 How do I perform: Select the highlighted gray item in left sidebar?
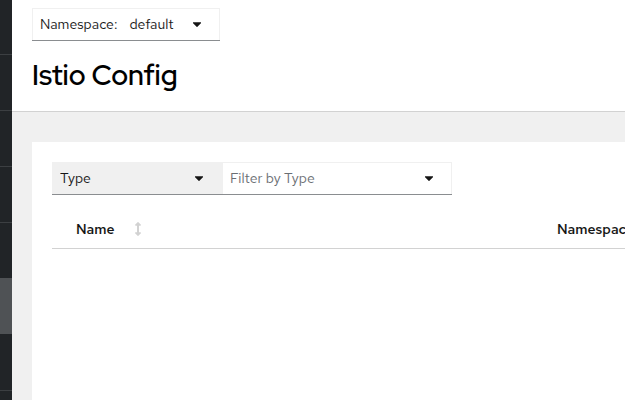tap(6, 306)
